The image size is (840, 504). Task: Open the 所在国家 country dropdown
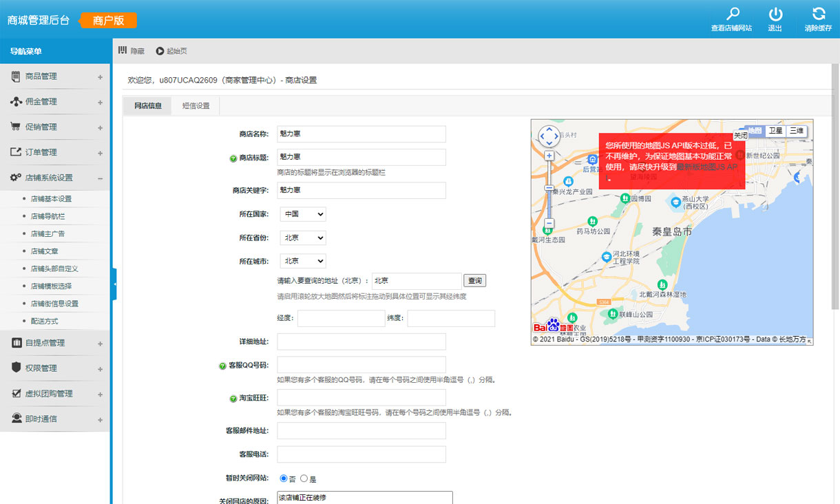(x=303, y=214)
